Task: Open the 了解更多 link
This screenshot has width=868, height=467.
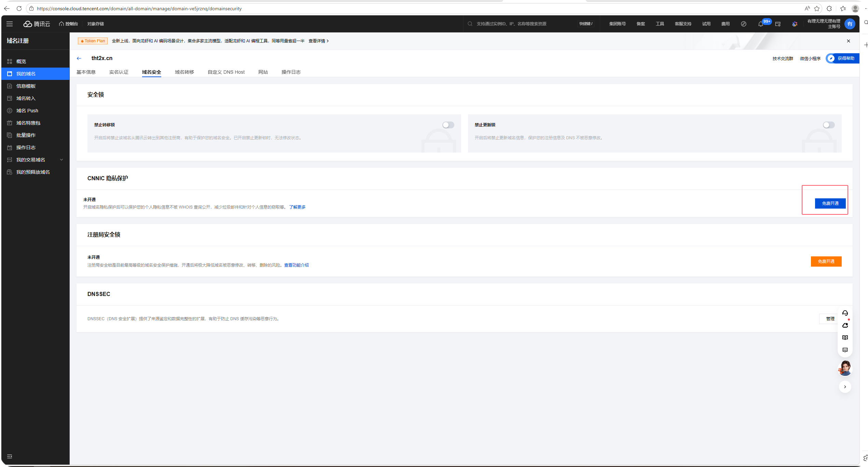Action: point(297,207)
